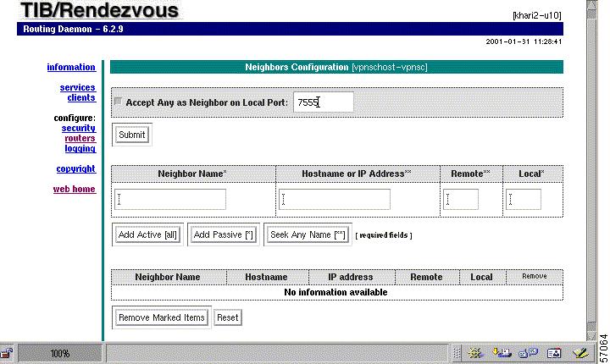This screenshot has height=364, width=610.
Task: Click the '[ required fields ]' note
Action: (x=384, y=235)
